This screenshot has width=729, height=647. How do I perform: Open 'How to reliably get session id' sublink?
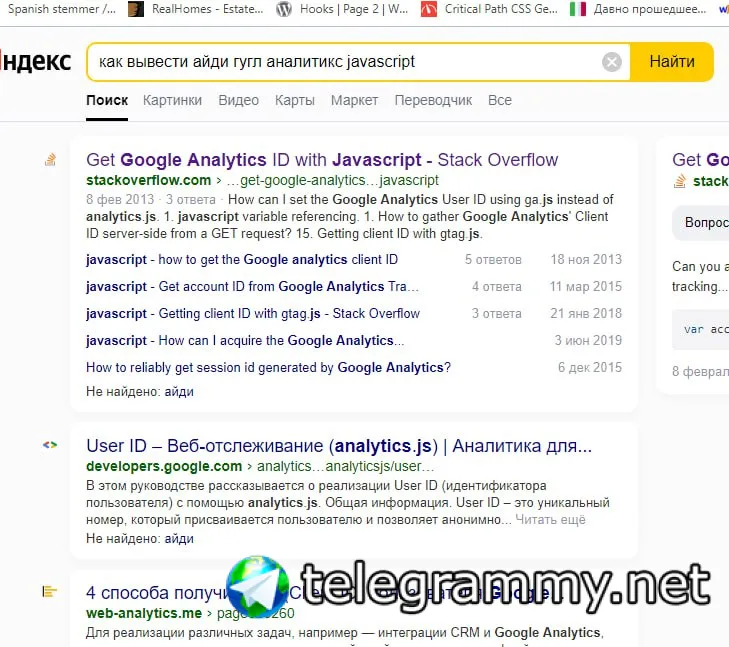(268, 367)
